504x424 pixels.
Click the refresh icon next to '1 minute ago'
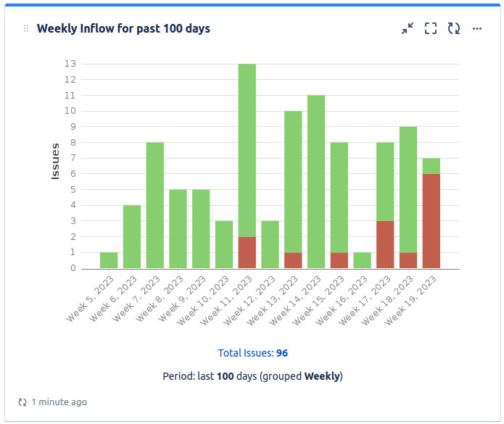tap(22, 402)
